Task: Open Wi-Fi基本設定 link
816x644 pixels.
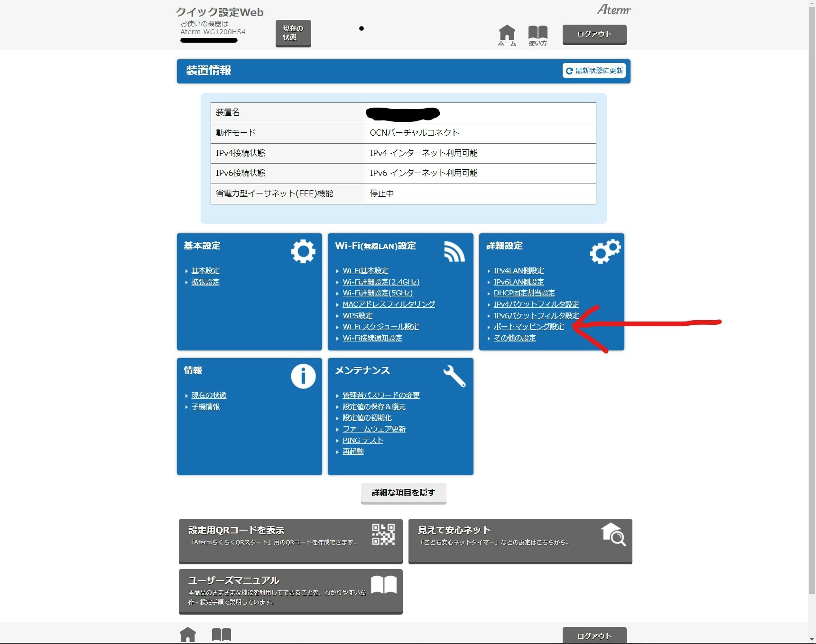Action: (365, 271)
